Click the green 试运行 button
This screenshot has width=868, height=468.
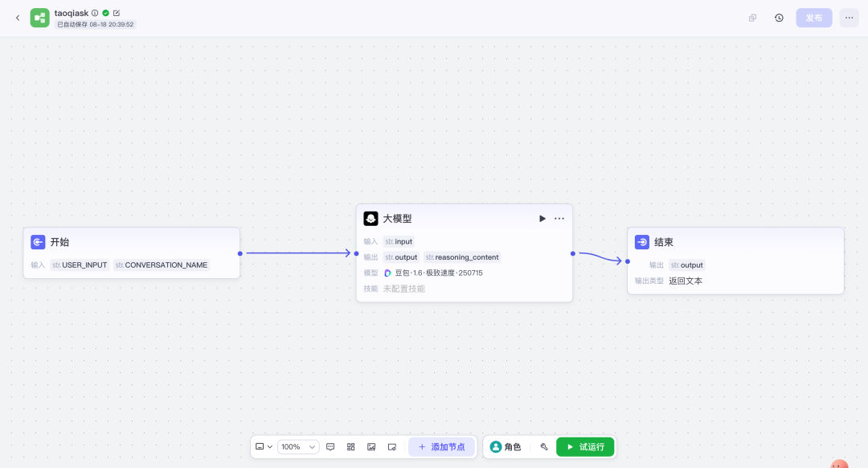point(585,446)
